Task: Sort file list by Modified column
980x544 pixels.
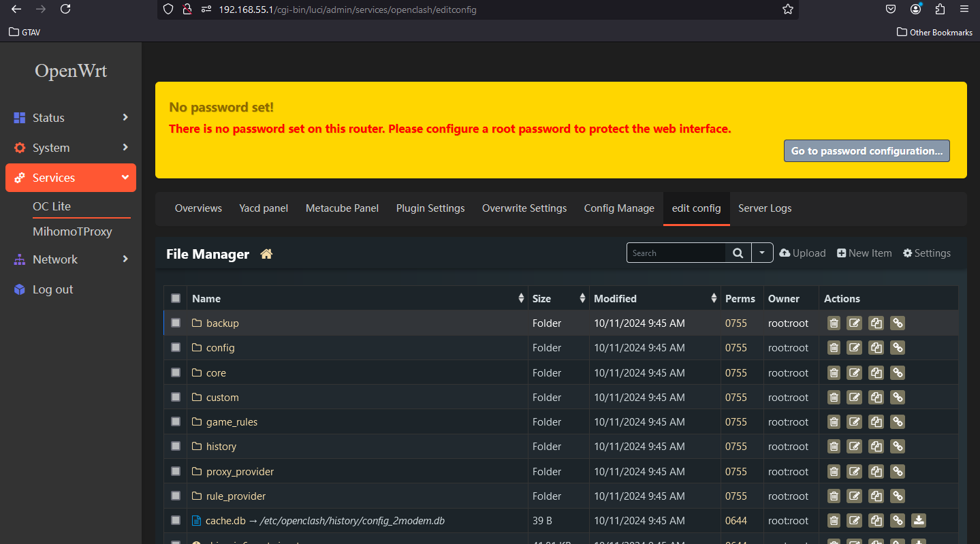Action: coord(655,298)
